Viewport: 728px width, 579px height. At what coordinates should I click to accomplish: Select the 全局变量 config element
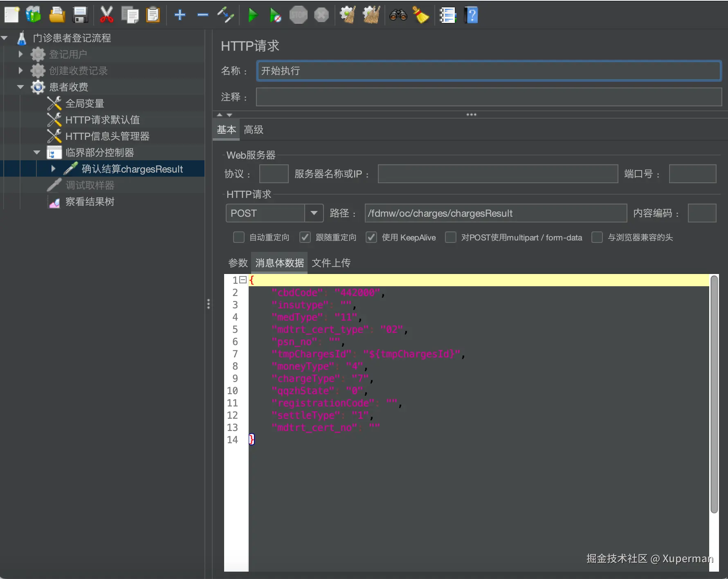(x=85, y=103)
